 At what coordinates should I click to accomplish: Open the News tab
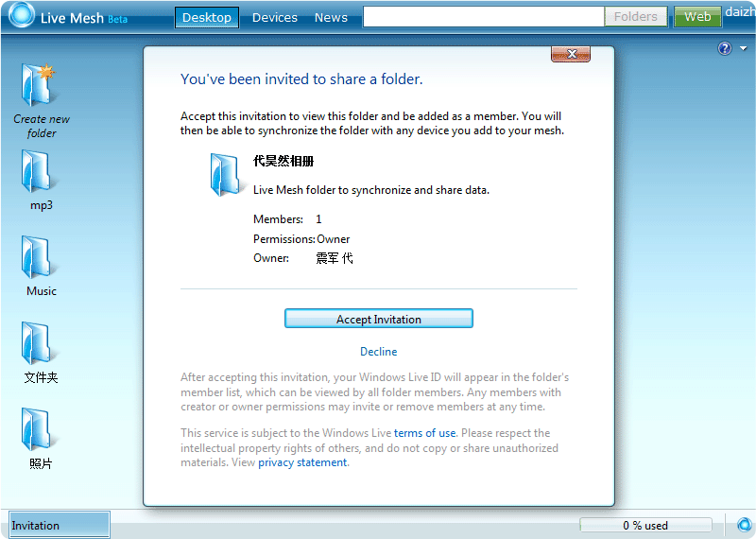click(331, 17)
